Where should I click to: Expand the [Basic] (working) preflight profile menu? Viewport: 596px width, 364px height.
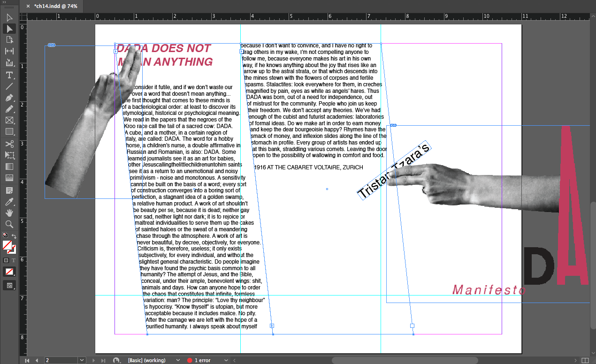[178, 360]
